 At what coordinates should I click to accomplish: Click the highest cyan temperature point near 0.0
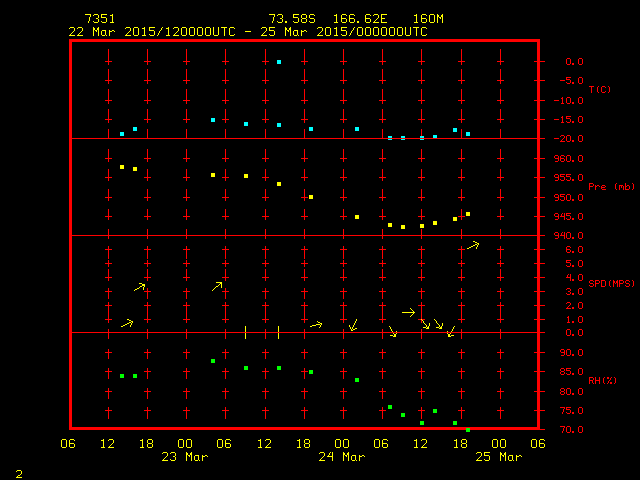pos(279,62)
